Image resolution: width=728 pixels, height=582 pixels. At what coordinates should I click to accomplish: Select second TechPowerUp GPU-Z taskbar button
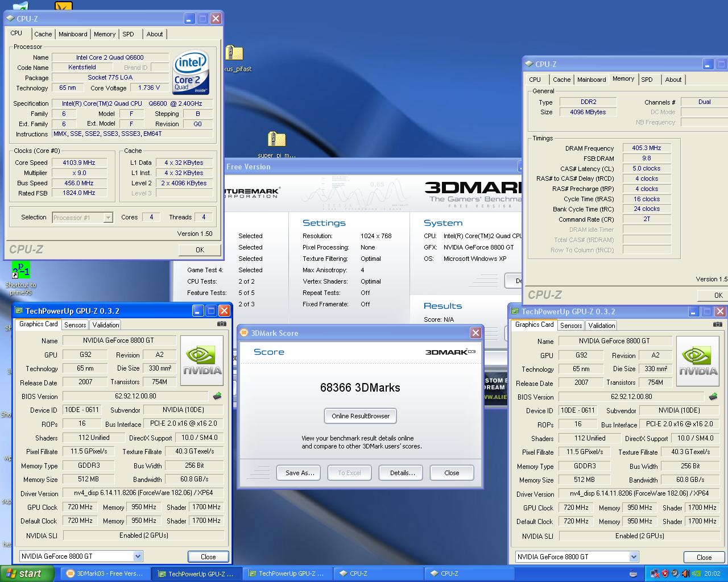click(x=288, y=573)
